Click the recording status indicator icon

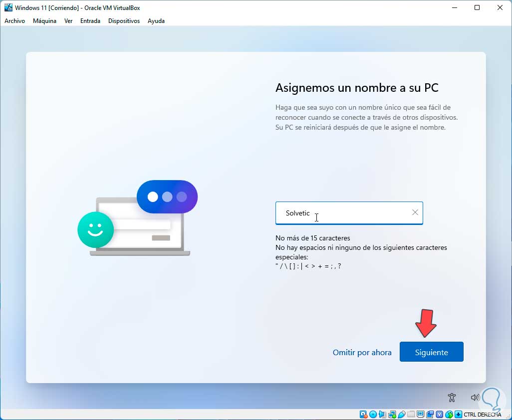[430, 415]
